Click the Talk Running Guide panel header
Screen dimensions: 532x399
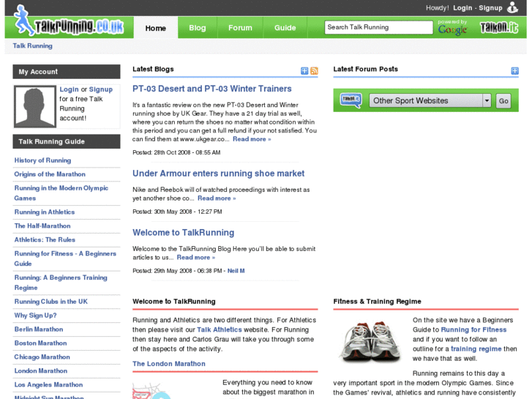pos(67,141)
